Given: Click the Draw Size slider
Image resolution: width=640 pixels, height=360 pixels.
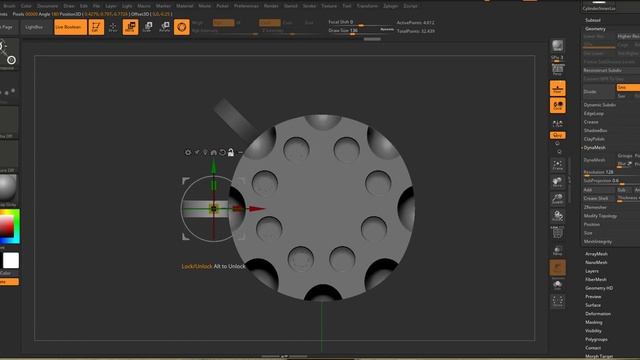Looking at the screenshot, I should [x=361, y=31].
